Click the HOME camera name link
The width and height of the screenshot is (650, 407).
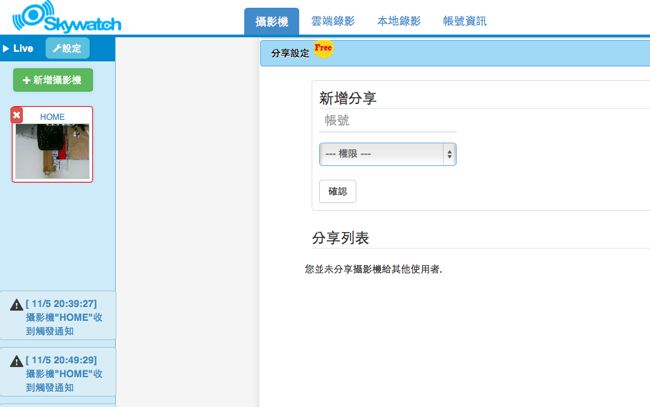pyautogui.click(x=52, y=116)
